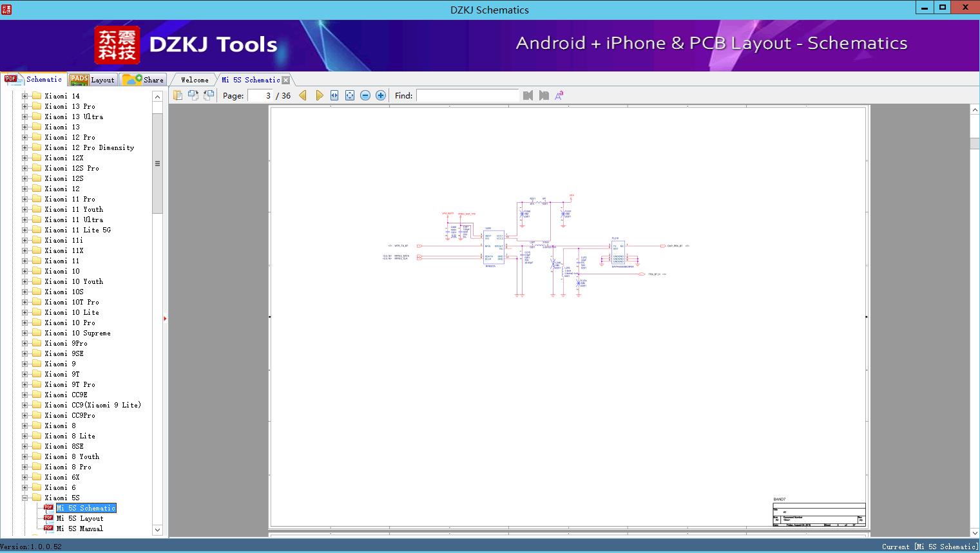Zoom out with the minus icon

tap(365, 95)
